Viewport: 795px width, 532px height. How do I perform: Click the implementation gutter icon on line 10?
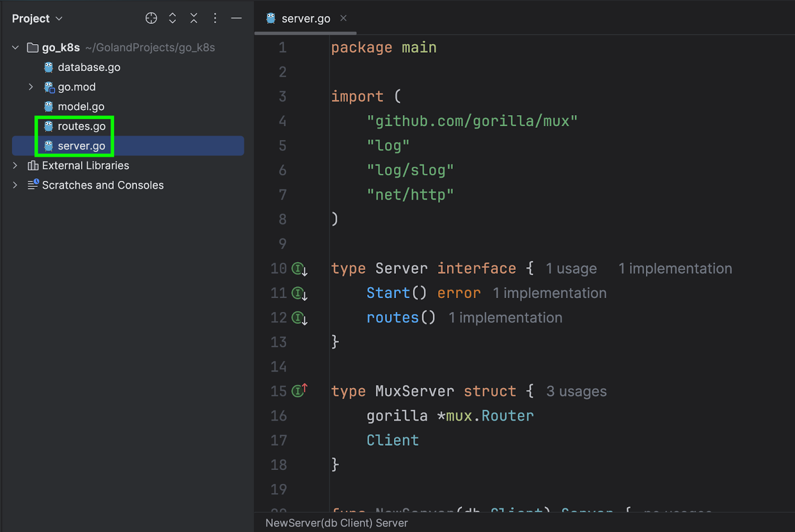point(299,269)
